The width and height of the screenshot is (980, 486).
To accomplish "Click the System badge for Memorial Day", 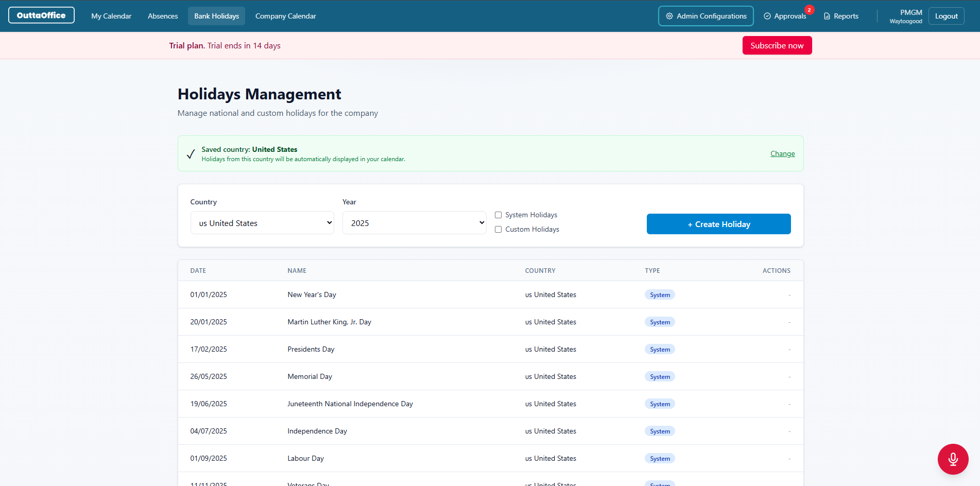I will [x=660, y=377].
